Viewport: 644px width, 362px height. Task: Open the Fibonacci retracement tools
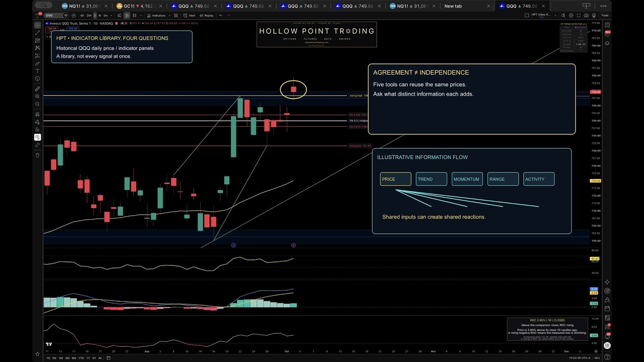(37, 40)
